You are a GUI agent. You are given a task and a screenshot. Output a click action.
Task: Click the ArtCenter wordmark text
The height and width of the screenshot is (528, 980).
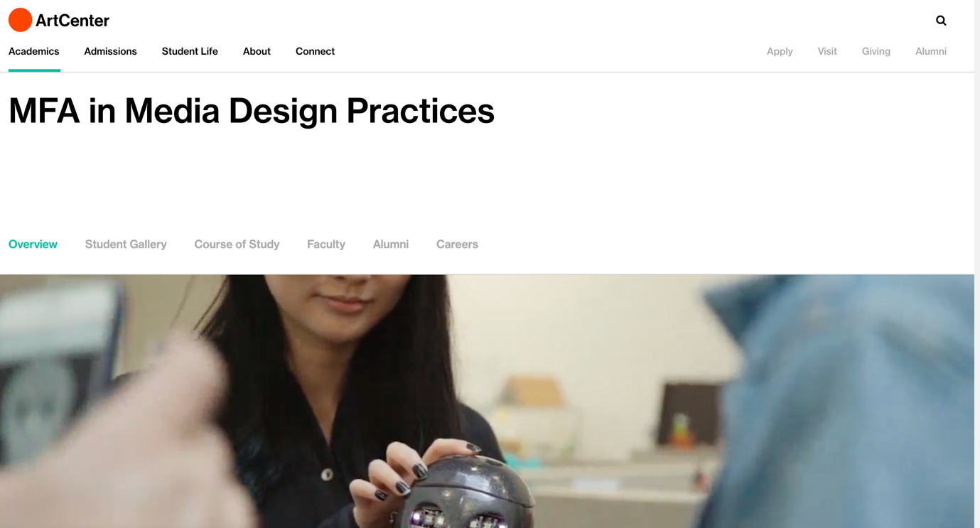pos(72,21)
